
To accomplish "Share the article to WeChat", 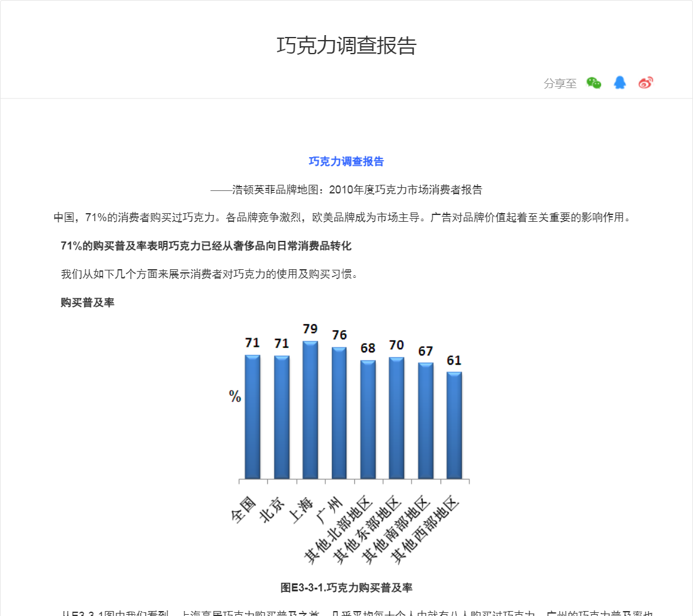I will click(594, 83).
